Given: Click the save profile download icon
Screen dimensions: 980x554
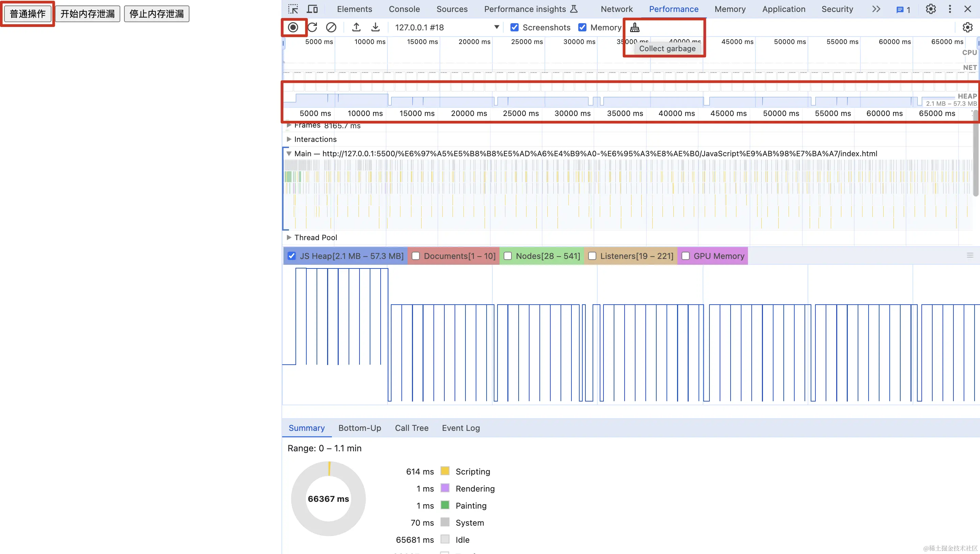Looking at the screenshot, I should 375,27.
